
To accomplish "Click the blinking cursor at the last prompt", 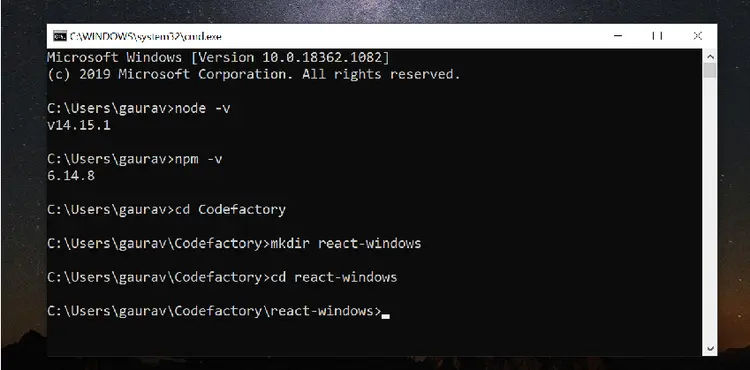I will 386,316.
